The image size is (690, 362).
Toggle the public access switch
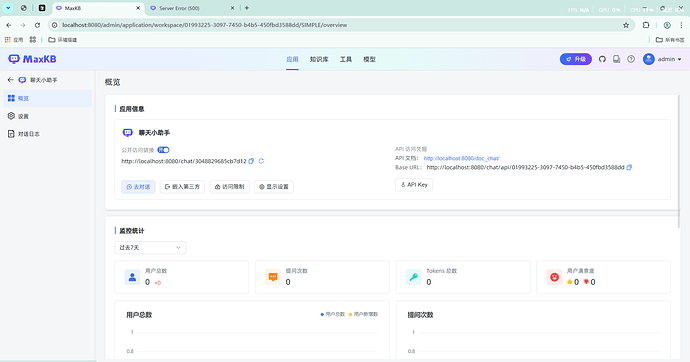click(163, 150)
